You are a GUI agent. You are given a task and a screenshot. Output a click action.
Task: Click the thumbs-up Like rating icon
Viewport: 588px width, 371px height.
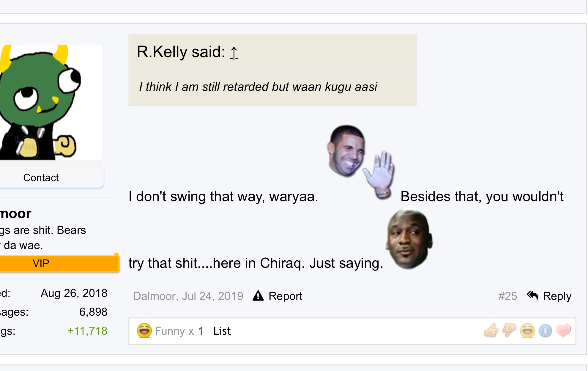click(491, 331)
